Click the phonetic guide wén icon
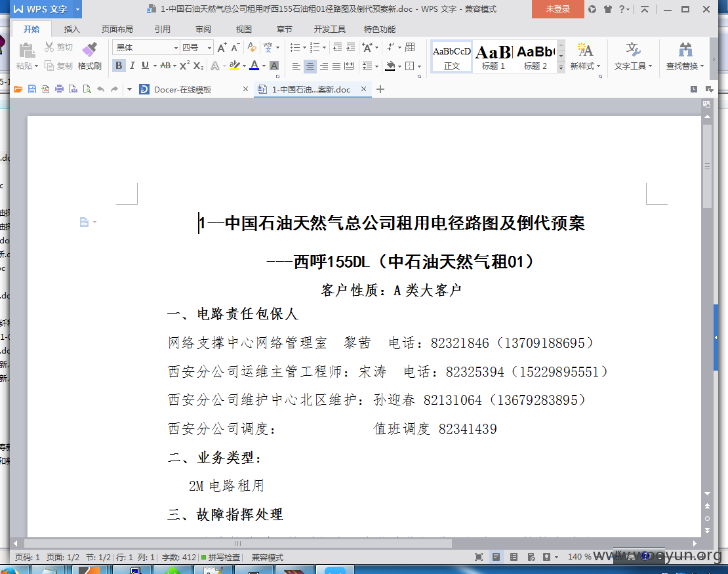The image size is (728, 574). coord(268,47)
